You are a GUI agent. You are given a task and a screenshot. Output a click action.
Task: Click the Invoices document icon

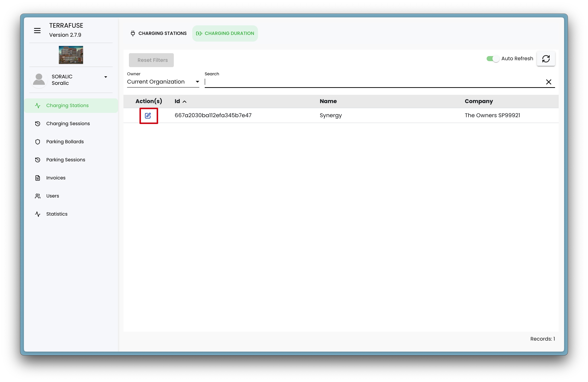point(37,178)
